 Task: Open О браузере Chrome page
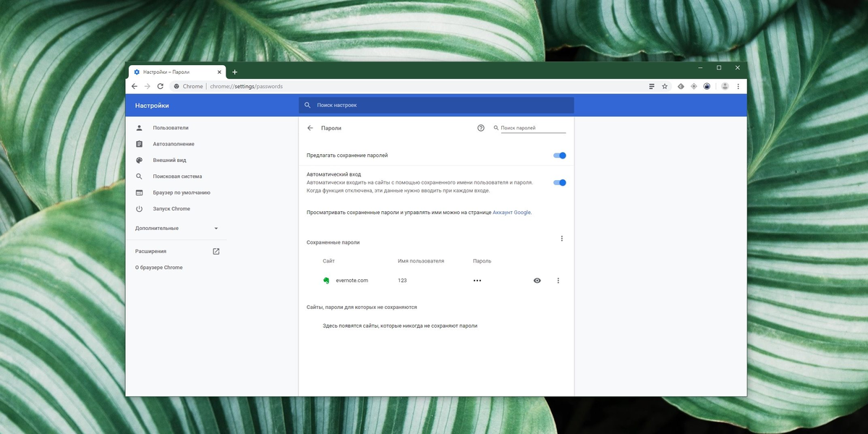click(159, 268)
